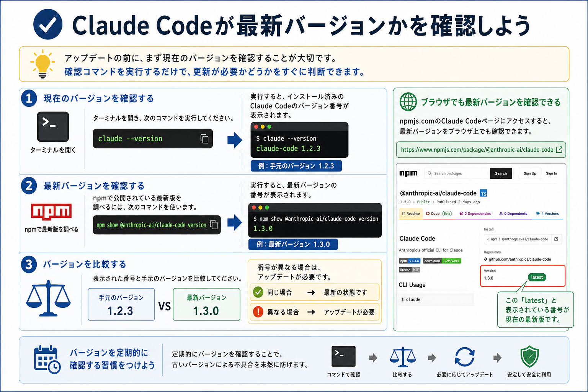Viewport: 588px width, 392px height.
Task: Click the 手元のバージョン 1.2.3 comparison box
Action: pos(121,304)
